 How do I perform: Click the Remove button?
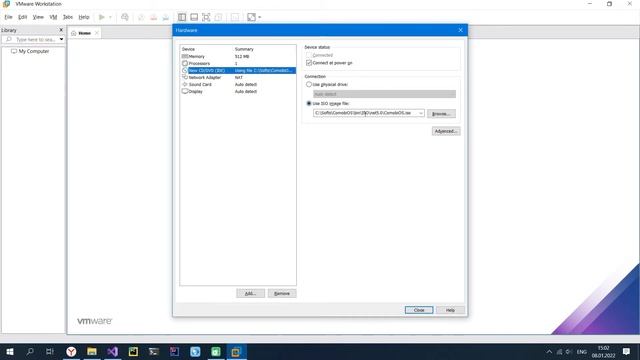click(282, 293)
